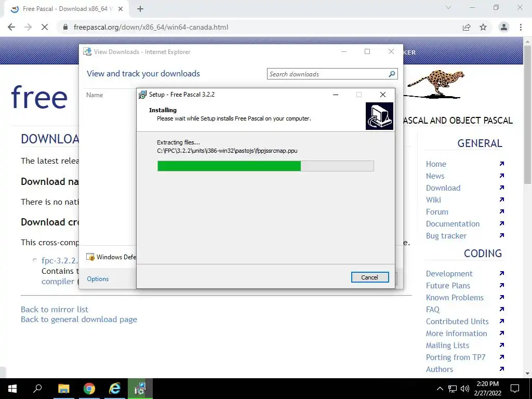The width and height of the screenshot is (532, 399).
Task: Open the Chrome profile avatar
Action: 504,27
